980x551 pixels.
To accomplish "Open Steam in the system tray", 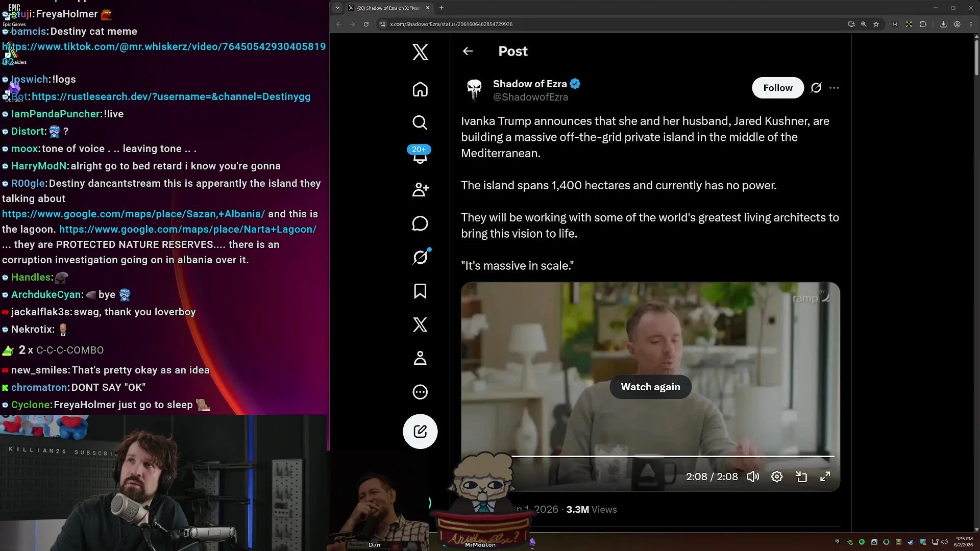I will click(x=911, y=542).
